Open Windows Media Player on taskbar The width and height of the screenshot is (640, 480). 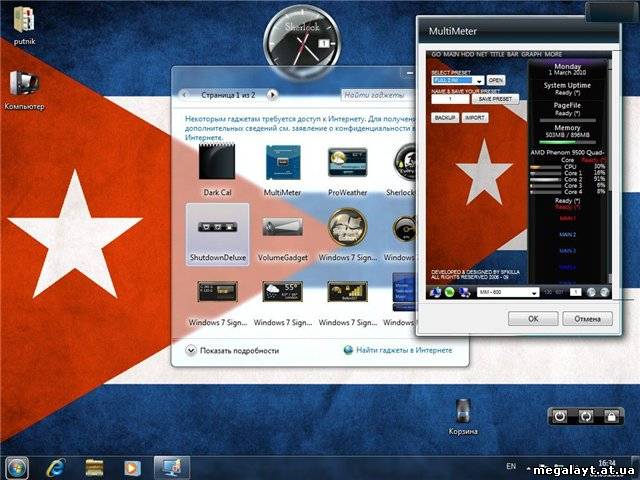pyautogui.click(x=132, y=468)
